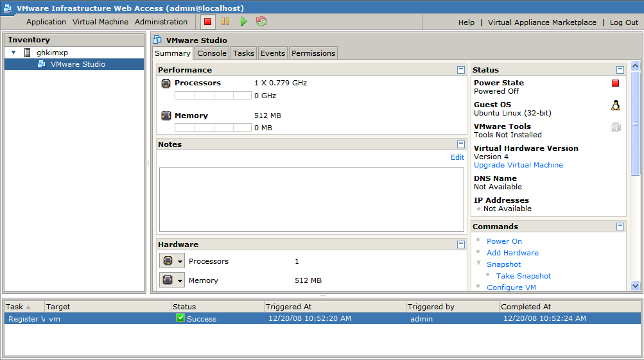Click the Memory usage bar
This screenshot has width=644, height=360.
[213, 128]
